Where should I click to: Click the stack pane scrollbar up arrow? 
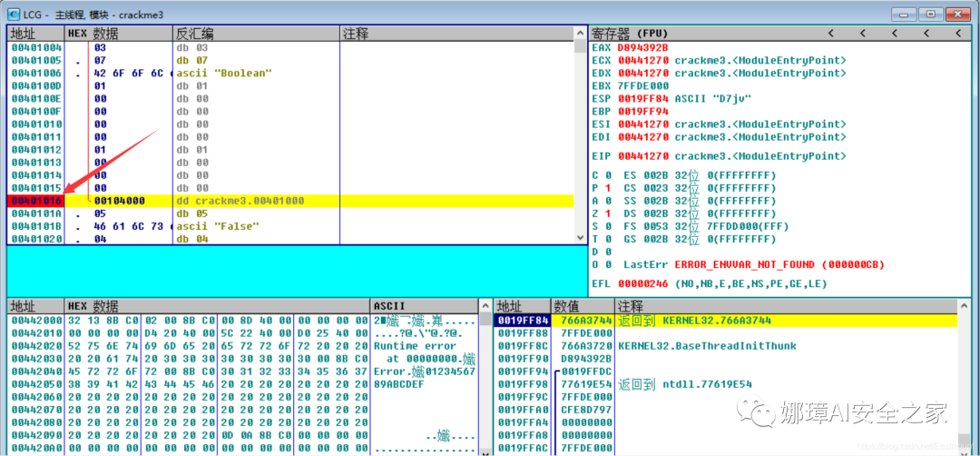tap(963, 306)
